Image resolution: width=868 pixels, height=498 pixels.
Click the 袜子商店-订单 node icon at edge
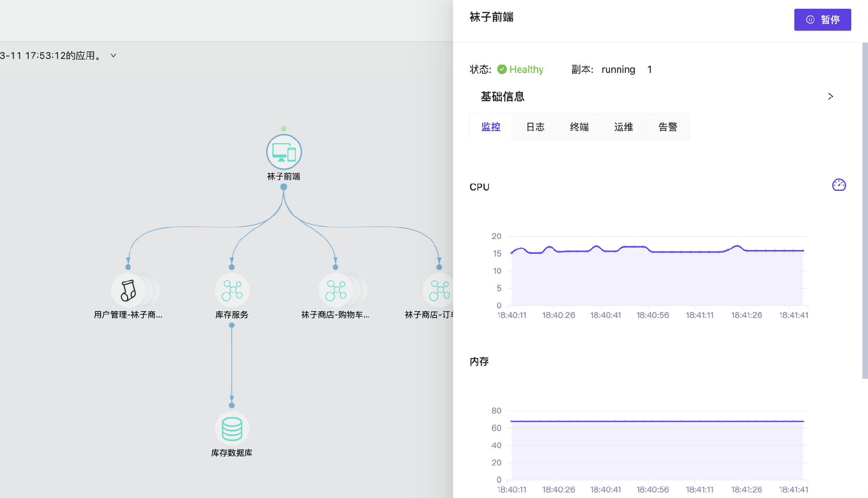(x=439, y=290)
